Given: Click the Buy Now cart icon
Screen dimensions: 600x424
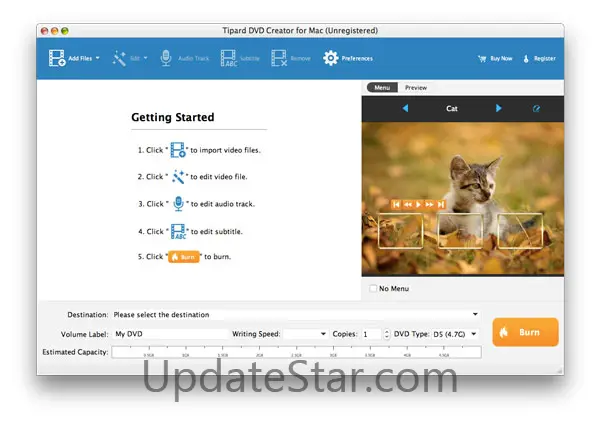Looking at the screenshot, I should coord(482,59).
